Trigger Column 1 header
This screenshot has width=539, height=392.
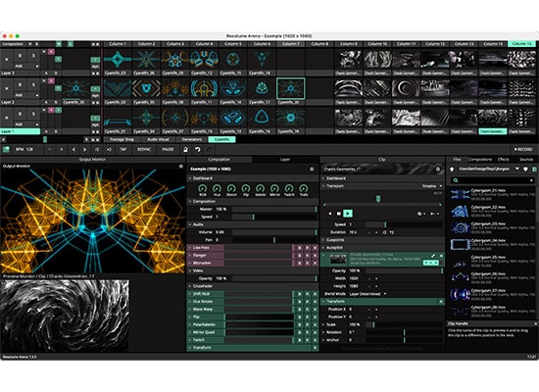[118, 44]
